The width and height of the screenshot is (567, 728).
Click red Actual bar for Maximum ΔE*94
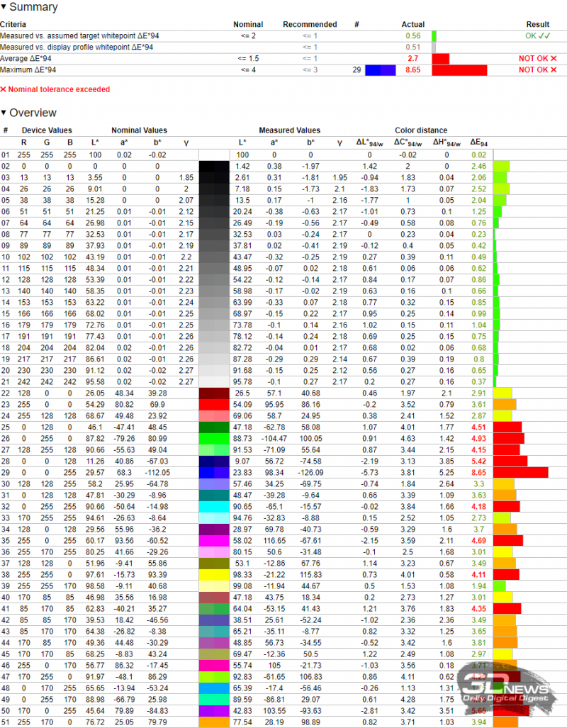[x=459, y=70]
